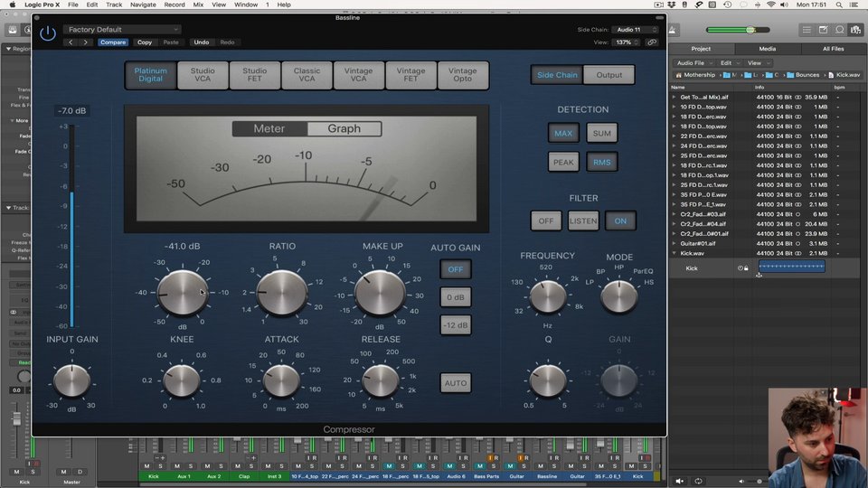Enable AUTO release button
868x488 pixels.
tap(456, 383)
